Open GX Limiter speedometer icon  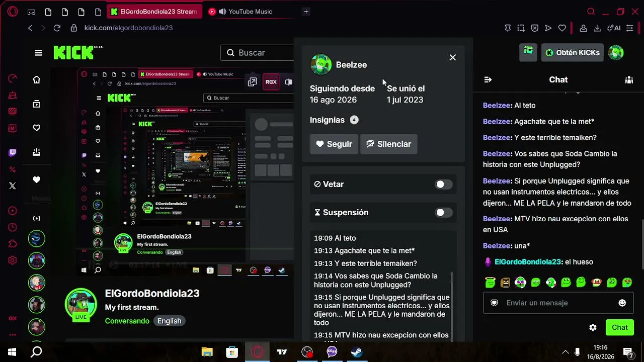(x=13, y=78)
